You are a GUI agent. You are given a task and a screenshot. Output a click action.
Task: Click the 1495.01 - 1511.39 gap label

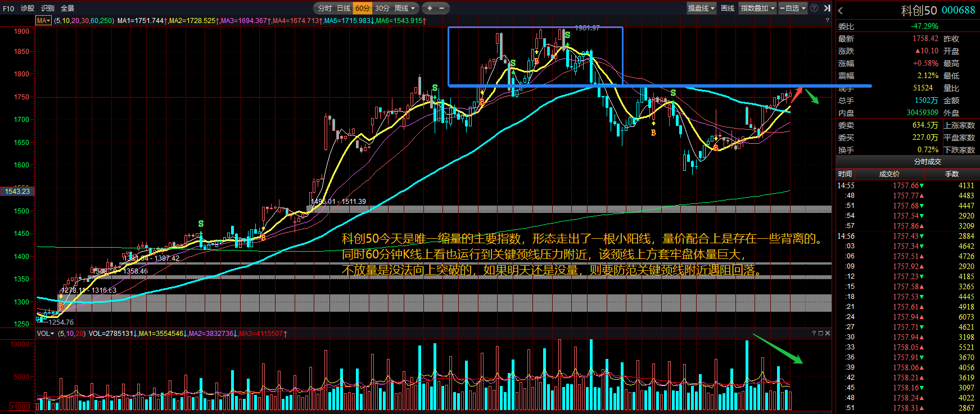pos(338,202)
